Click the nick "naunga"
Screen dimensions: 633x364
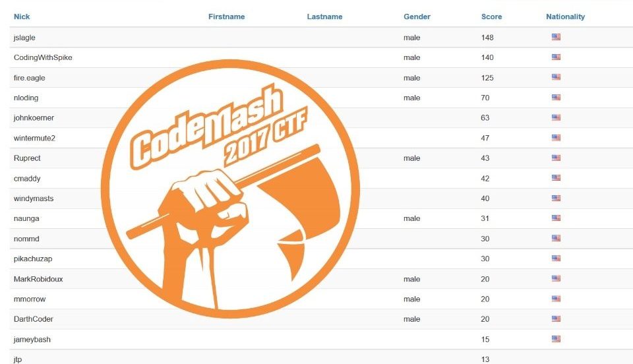pyautogui.click(x=26, y=218)
